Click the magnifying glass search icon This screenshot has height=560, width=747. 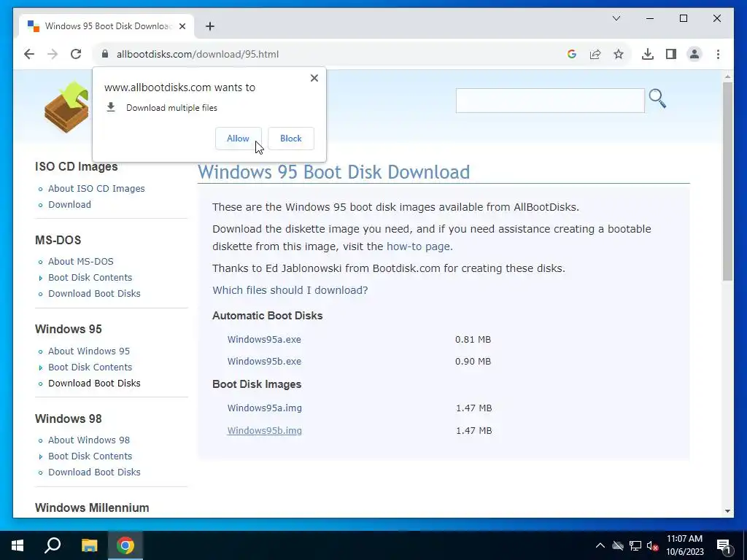tap(657, 98)
